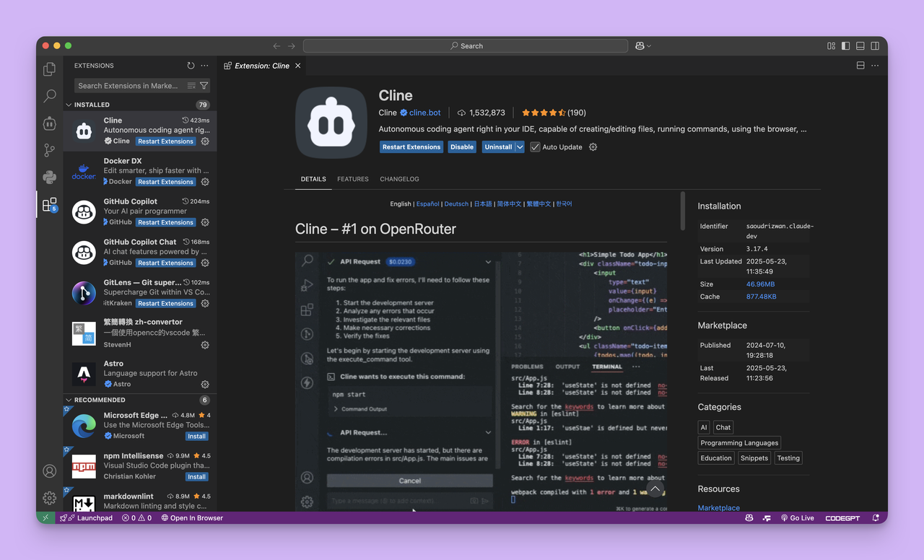924x560 pixels.
Task: Open manage gear for Cline in list
Action: coord(205,141)
